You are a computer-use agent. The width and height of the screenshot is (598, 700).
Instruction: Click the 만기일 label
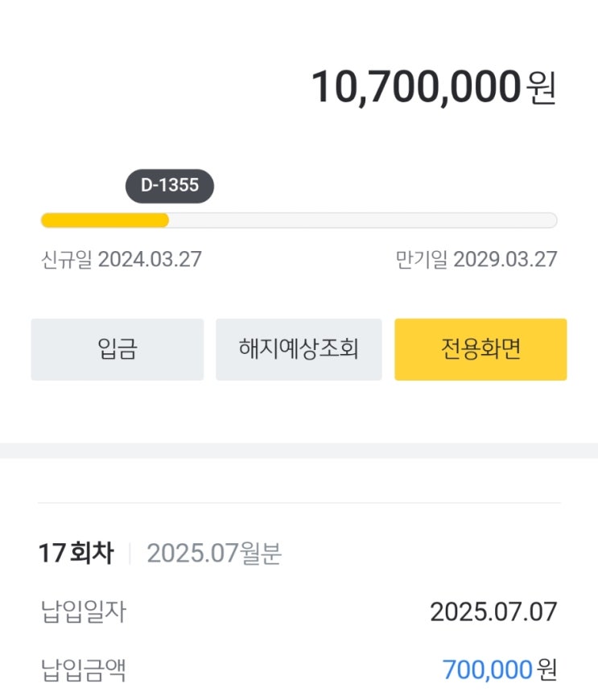(421, 260)
